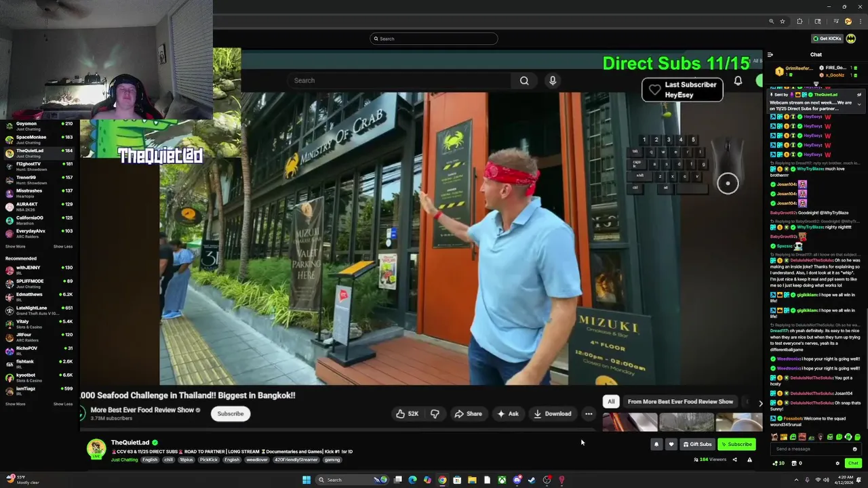Click Show Less under followed channels
Image resolution: width=868 pixels, height=488 pixels.
(x=63, y=247)
